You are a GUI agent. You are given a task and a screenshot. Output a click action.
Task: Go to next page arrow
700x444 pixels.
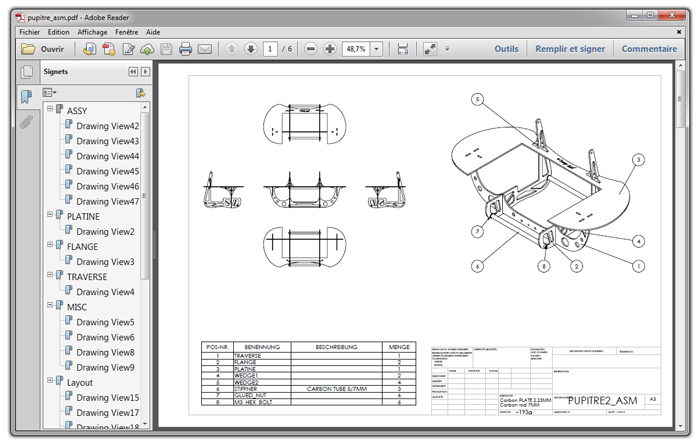250,49
